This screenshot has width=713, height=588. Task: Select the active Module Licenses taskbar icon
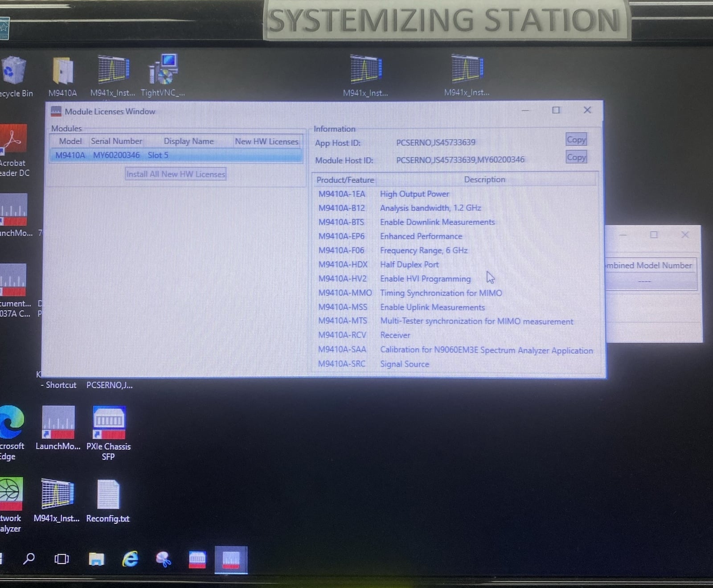231,560
